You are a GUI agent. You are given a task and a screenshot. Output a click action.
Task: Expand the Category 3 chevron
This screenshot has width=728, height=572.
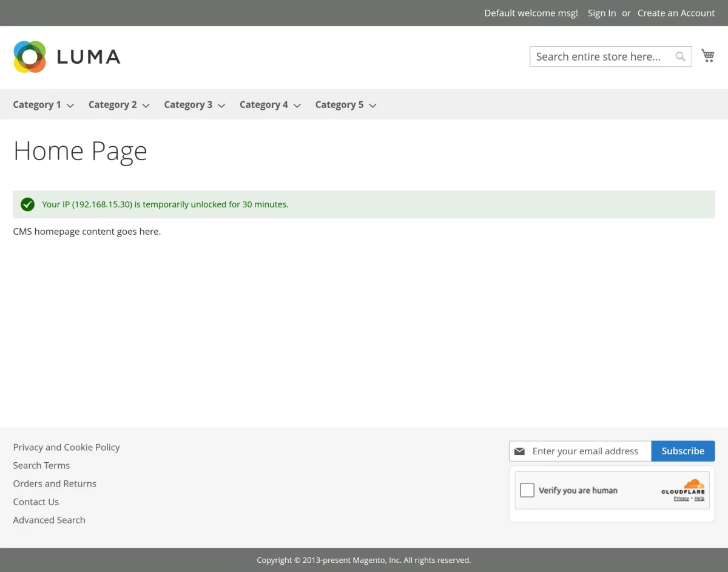pyautogui.click(x=221, y=106)
